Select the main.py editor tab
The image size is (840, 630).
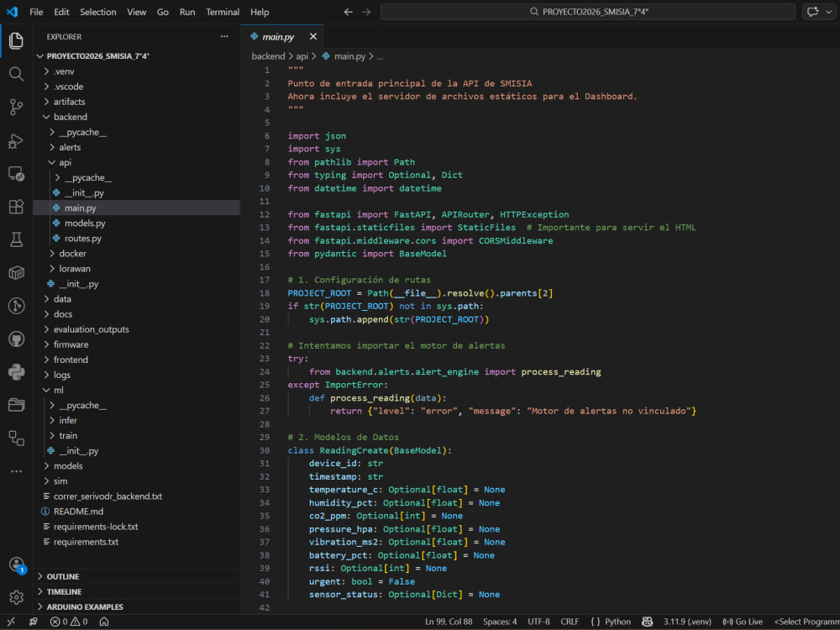click(x=278, y=36)
